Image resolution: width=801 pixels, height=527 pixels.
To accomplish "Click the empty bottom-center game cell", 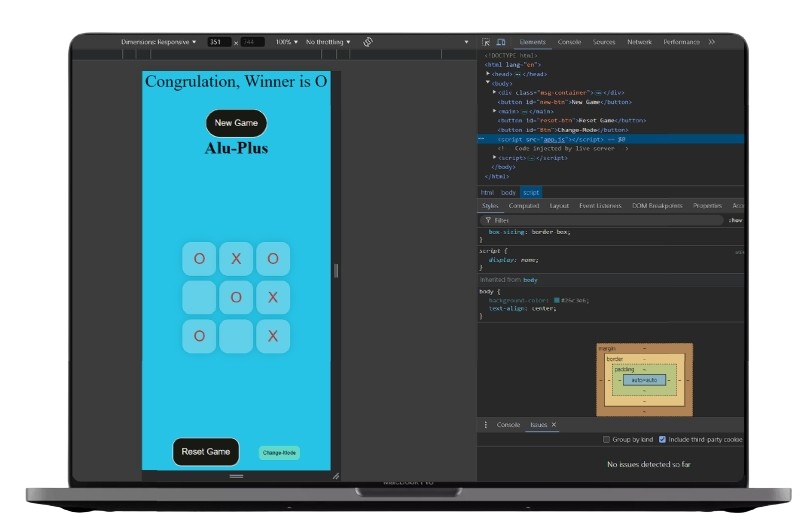I will [236, 336].
